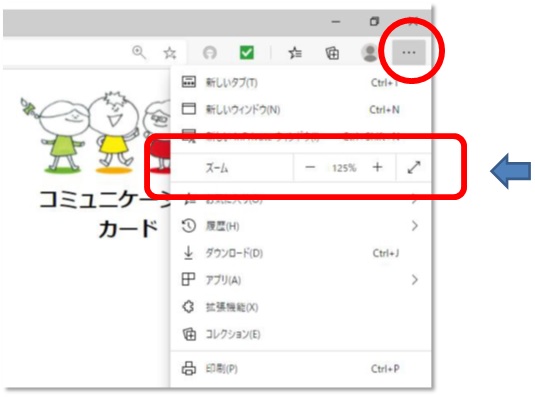Open the Settings and more ellipsis menu
The height and width of the screenshot is (397, 535).
409,53
